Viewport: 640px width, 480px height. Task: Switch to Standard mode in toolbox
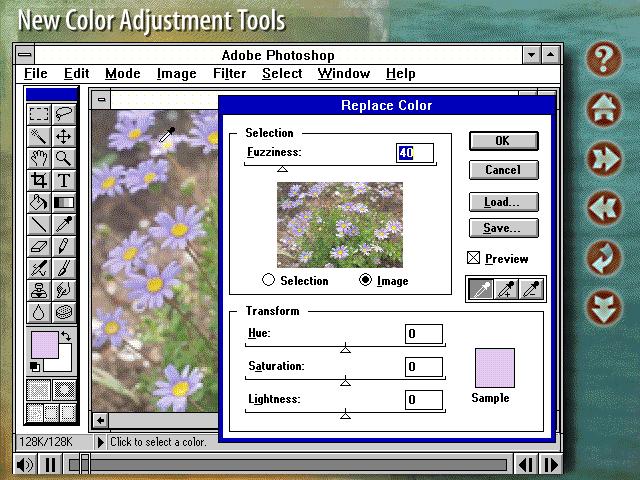click(x=39, y=389)
